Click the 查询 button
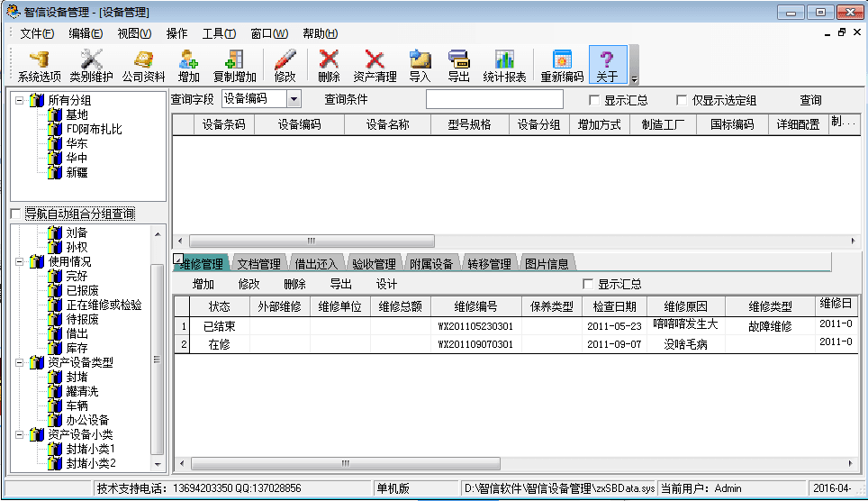This screenshot has width=868, height=501. click(810, 101)
